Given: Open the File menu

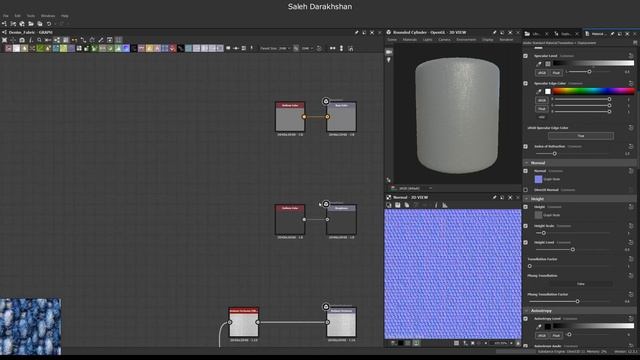Looking at the screenshot, I should click(x=6, y=16).
